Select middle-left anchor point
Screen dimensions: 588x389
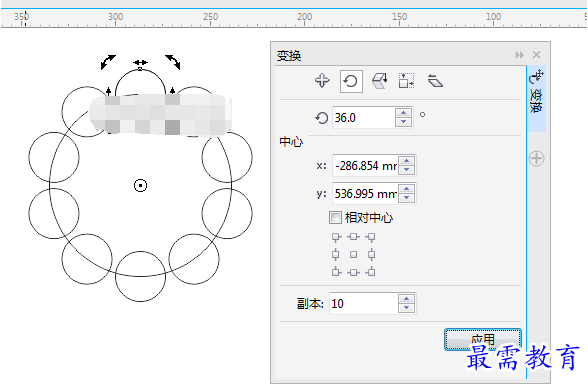tap(336, 255)
